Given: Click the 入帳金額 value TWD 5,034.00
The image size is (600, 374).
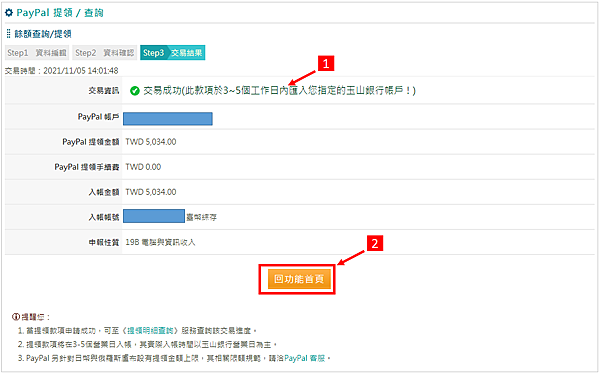Looking at the screenshot, I should pyautogui.click(x=151, y=192).
